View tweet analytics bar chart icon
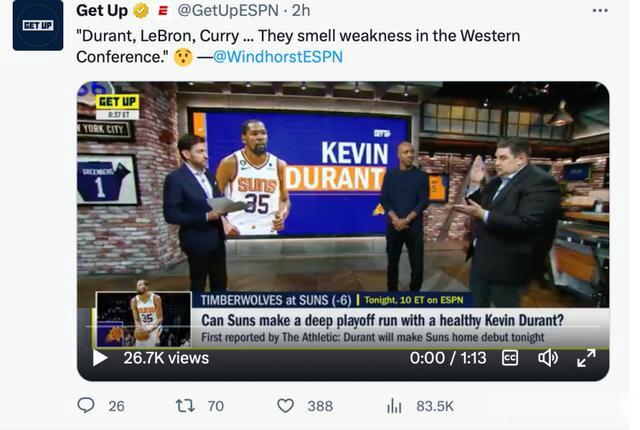This screenshot has height=430, width=640. click(x=394, y=405)
